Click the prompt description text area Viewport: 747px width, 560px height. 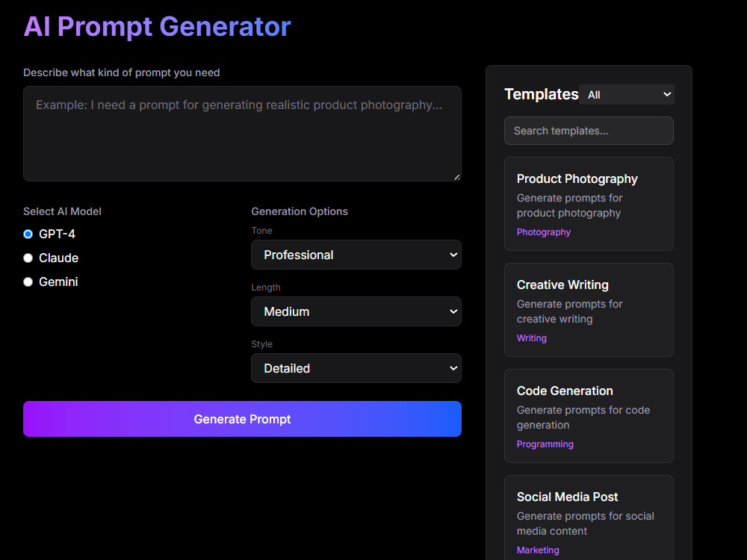click(x=242, y=134)
